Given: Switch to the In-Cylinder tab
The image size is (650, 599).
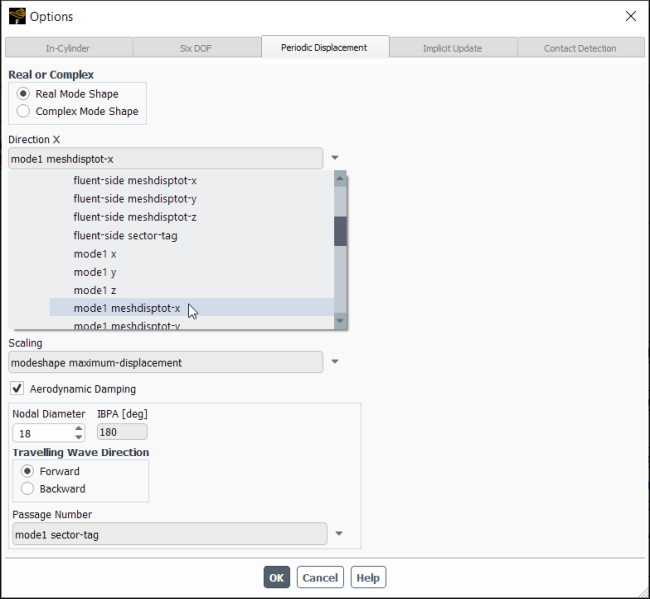Looking at the screenshot, I should click(68, 48).
